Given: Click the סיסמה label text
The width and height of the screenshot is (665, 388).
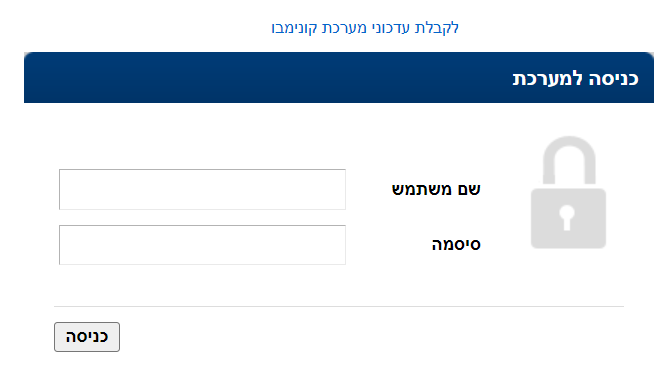Looking at the screenshot, I should (x=456, y=245).
